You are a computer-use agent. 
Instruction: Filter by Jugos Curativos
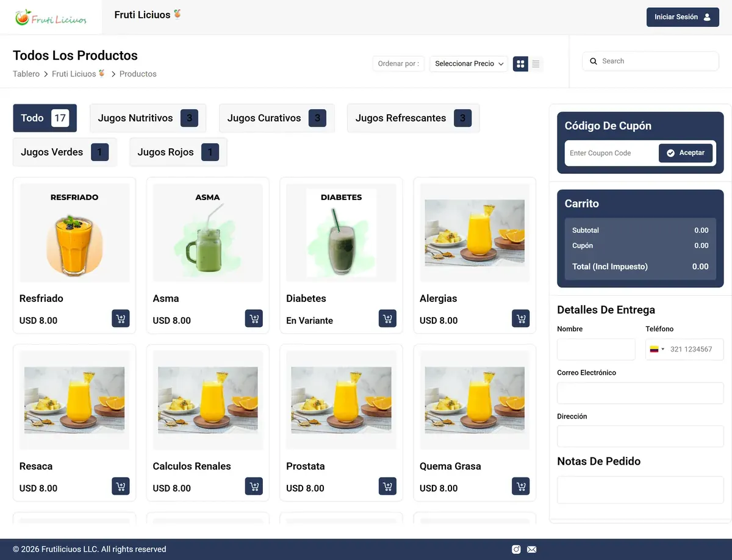tap(277, 118)
